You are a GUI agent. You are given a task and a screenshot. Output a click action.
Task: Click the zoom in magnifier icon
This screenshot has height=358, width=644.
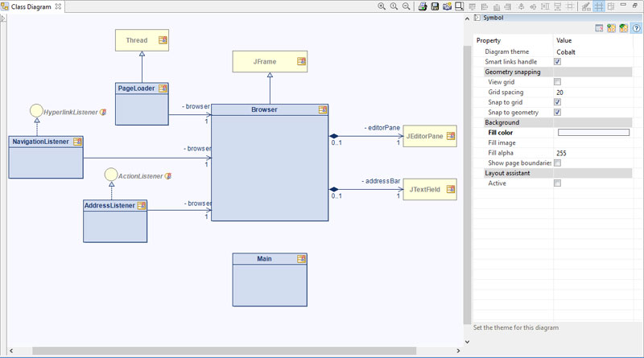[x=382, y=6]
